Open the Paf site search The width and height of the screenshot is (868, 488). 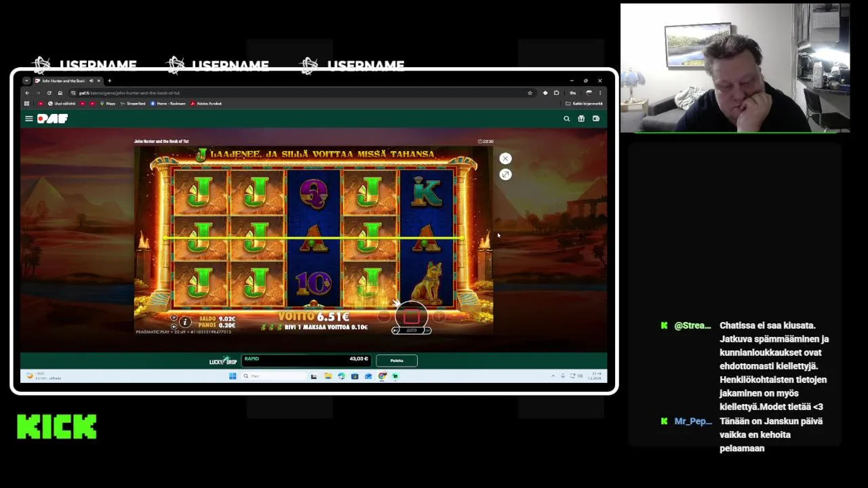pyautogui.click(x=567, y=119)
